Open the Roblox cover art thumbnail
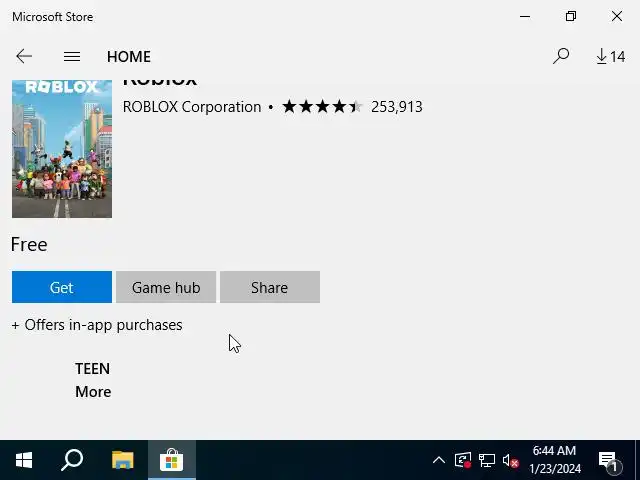Viewport: 640px width, 480px height. (x=62, y=149)
